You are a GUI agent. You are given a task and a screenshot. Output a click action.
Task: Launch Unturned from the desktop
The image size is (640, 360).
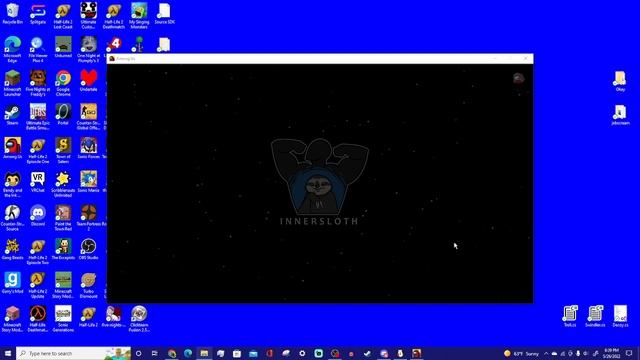click(63, 47)
